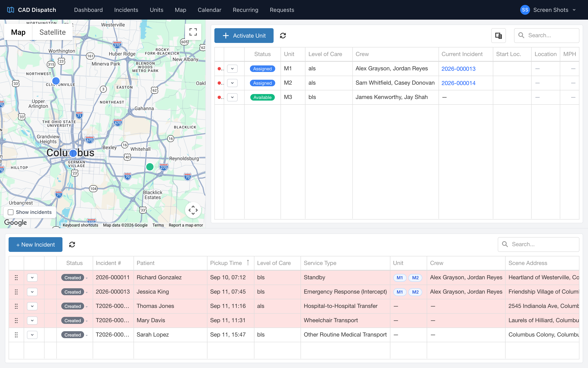
Task: Click the map Terms link
Action: (x=158, y=225)
